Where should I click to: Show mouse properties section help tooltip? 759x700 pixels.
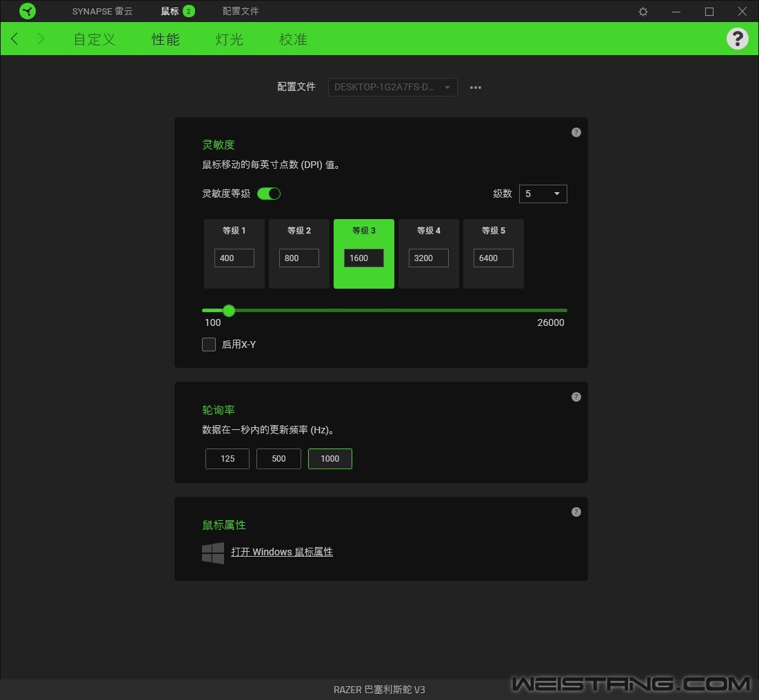point(576,512)
